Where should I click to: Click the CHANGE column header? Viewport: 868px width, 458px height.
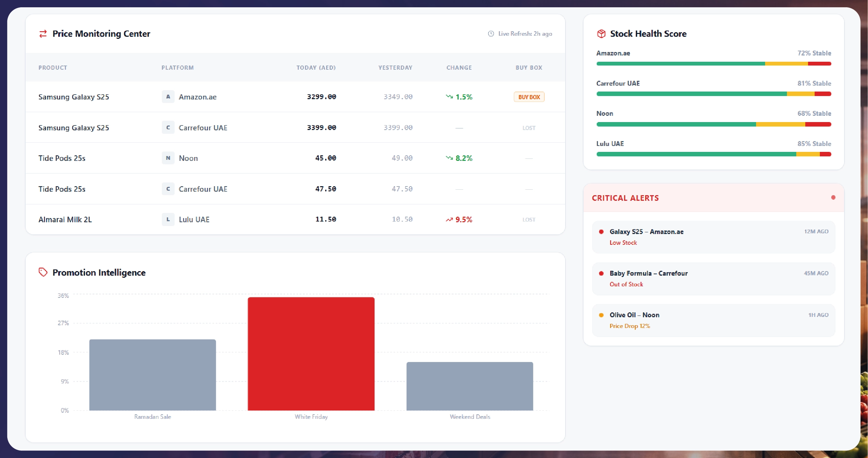pos(459,68)
